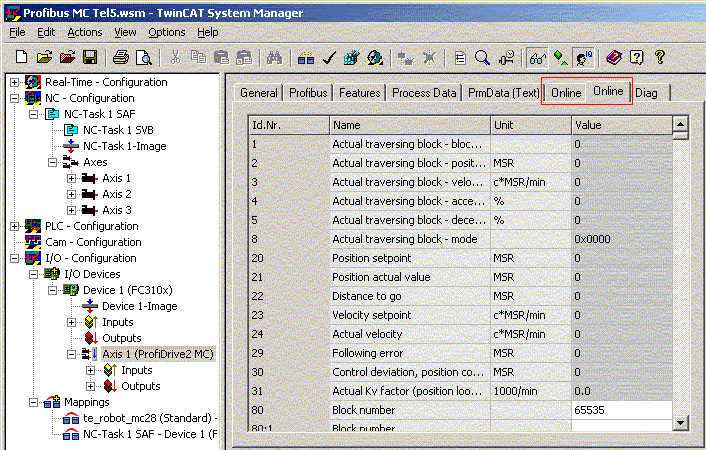The width and height of the screenshot is (706, 450).
Task: Click the Activate Configuration icon
Action: [352, 57]
